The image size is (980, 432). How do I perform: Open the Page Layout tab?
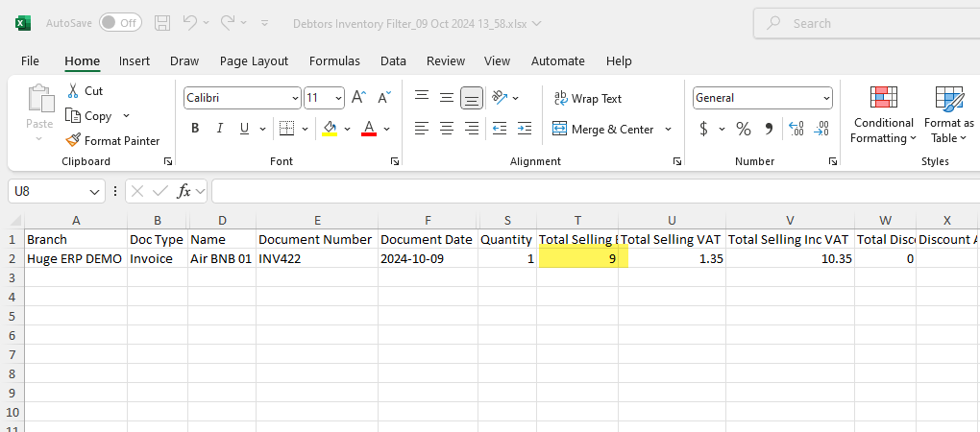254,60
